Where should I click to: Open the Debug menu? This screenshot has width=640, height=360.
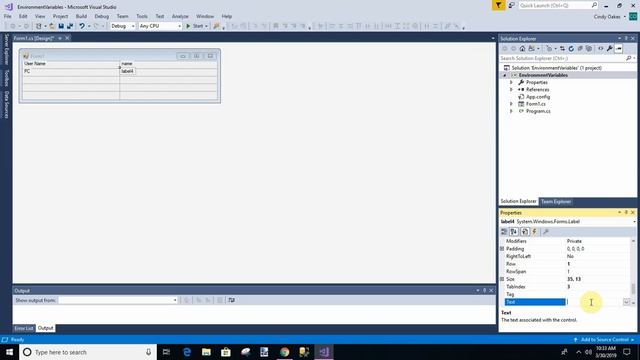tap(102, 16)
